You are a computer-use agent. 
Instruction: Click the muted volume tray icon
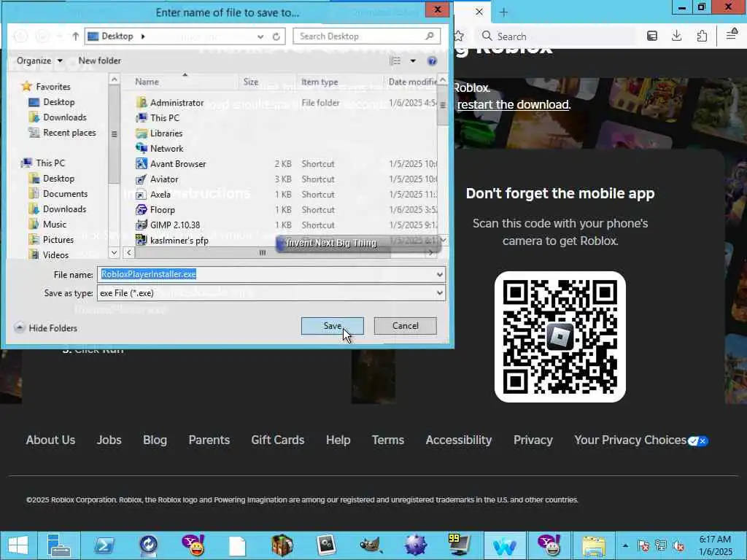678,545
